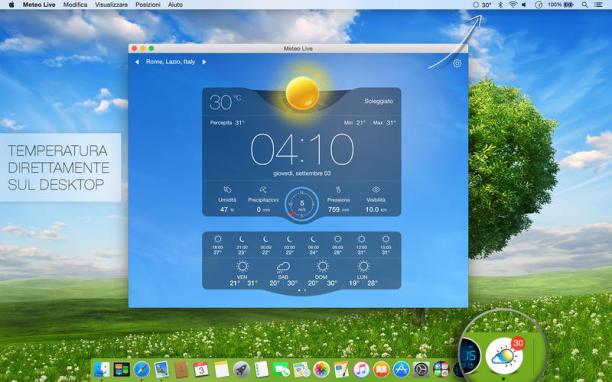This screenshot has width=612, height=382.
Task: Open the Posizioni menu
Action: point(148,5)
